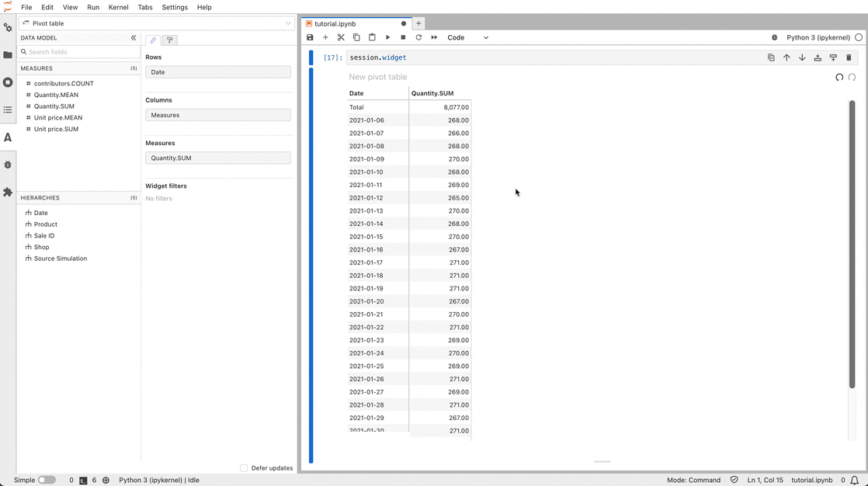Add a new launcher tab with plus
Viewport: 868px width, 486px height.
point(418,23)
